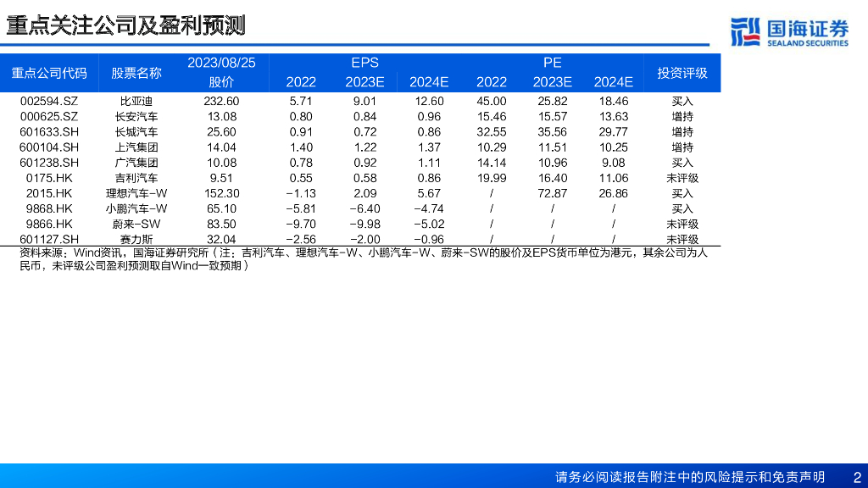Select stock code 000625.SZ
Screen dimensions: 868x488
point(49,117)
